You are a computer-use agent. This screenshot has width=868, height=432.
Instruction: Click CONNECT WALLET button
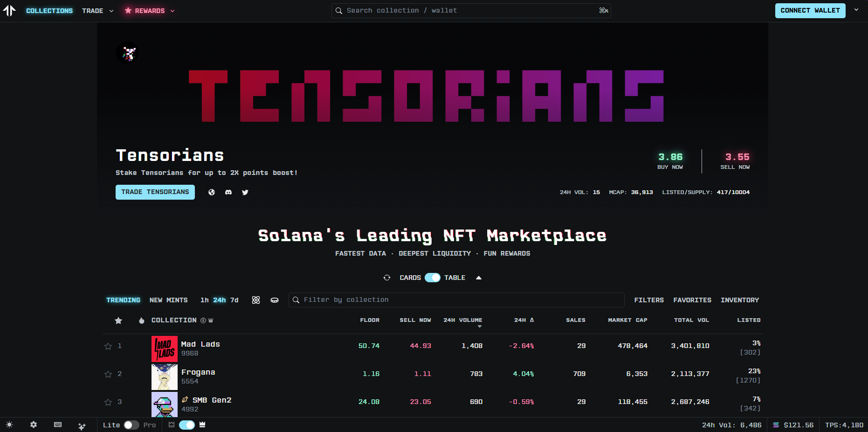tap(810, 10)
